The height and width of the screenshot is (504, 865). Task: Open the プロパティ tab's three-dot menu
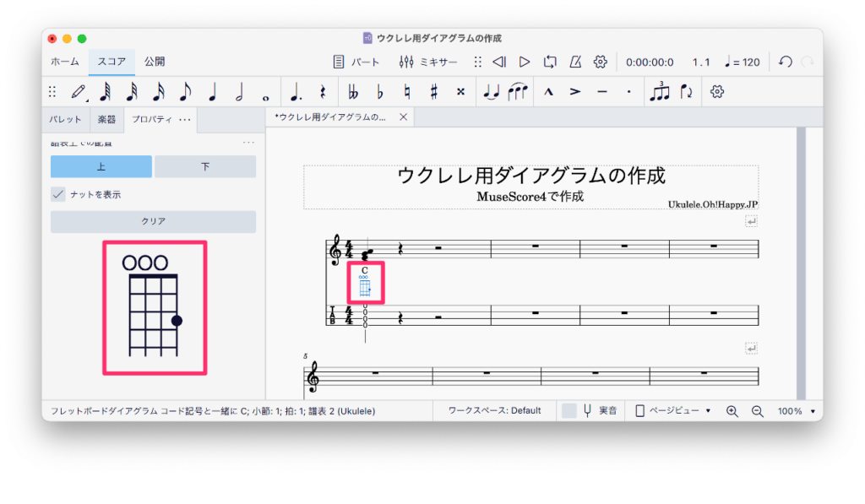(x=185, y=119)
